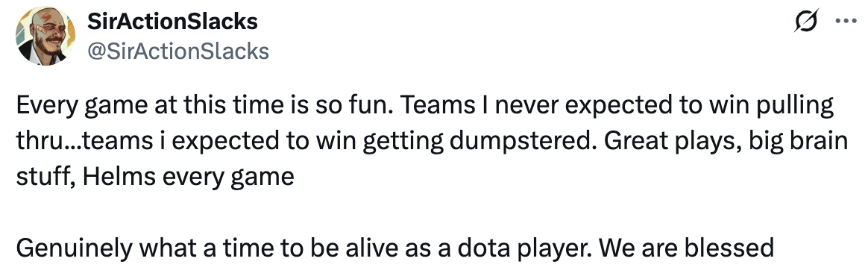Image resolution: width=868 pixels, height=279 pixels.
Task: Click the SirActionSlacks profile avatar
Action: pos(45,36)
